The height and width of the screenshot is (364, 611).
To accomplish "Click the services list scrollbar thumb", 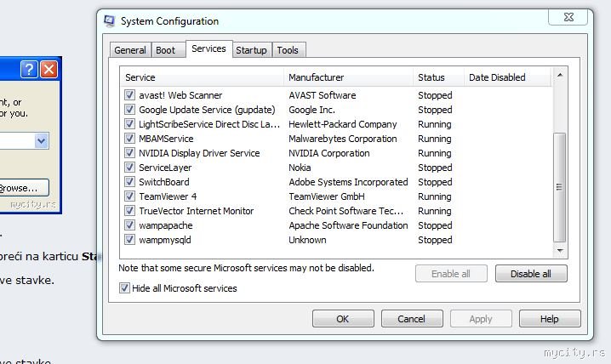I will [x=560, y=187].
